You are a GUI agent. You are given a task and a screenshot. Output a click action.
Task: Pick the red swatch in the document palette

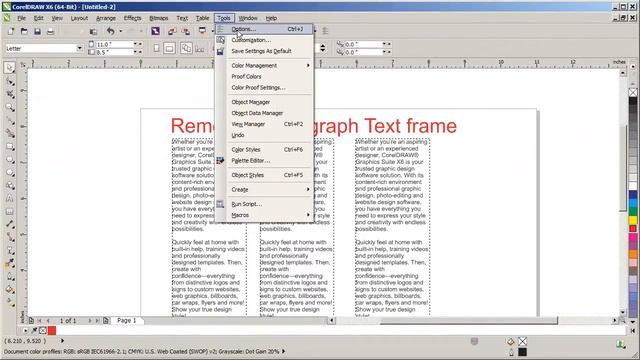[x=52, y=330]
